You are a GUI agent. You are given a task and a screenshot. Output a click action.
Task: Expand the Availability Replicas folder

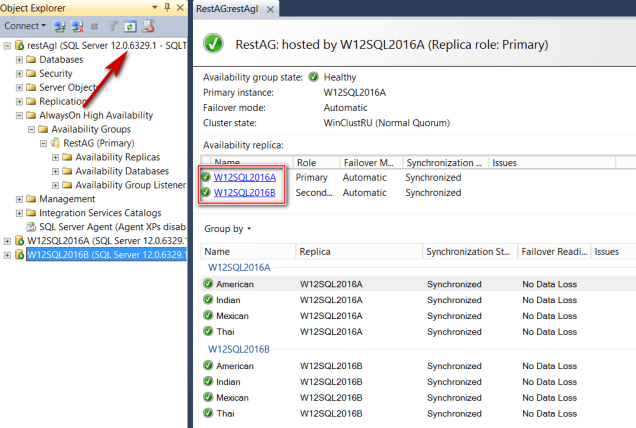point(55,157)
